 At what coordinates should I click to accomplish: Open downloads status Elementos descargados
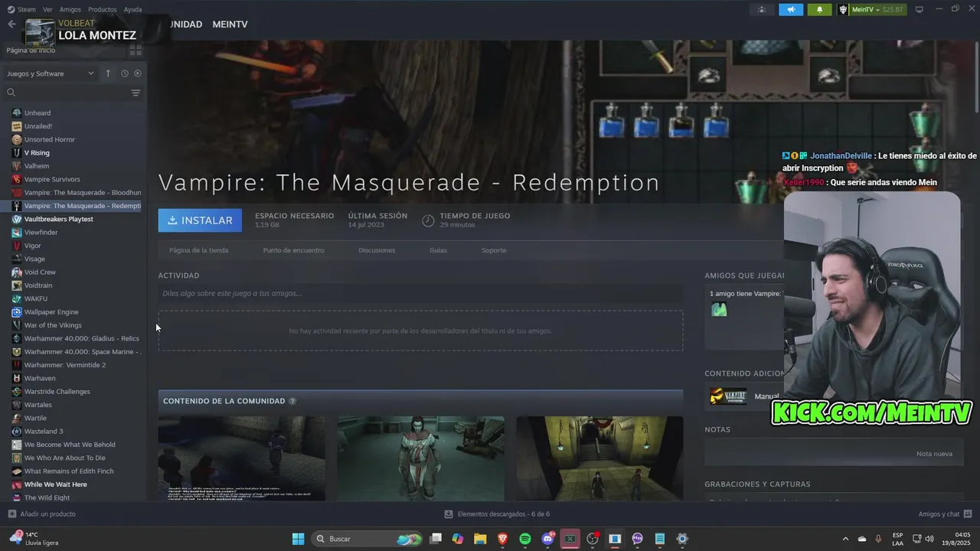[x=497, y=514]
